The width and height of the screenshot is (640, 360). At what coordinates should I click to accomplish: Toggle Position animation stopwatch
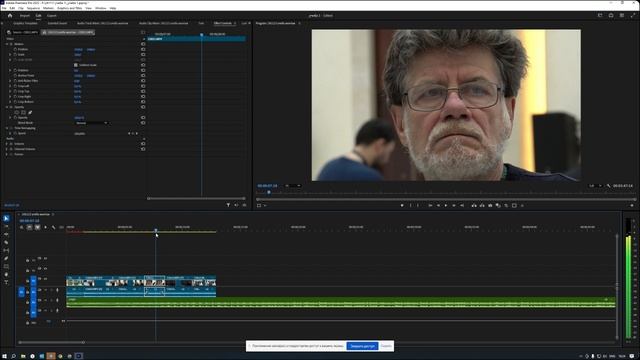(x=15, y=49)
